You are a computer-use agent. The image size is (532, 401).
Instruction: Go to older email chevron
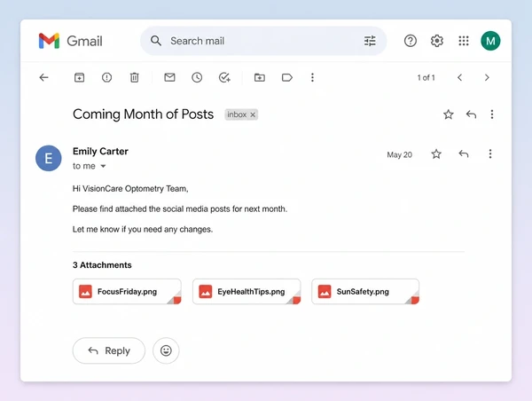point(487,77)
